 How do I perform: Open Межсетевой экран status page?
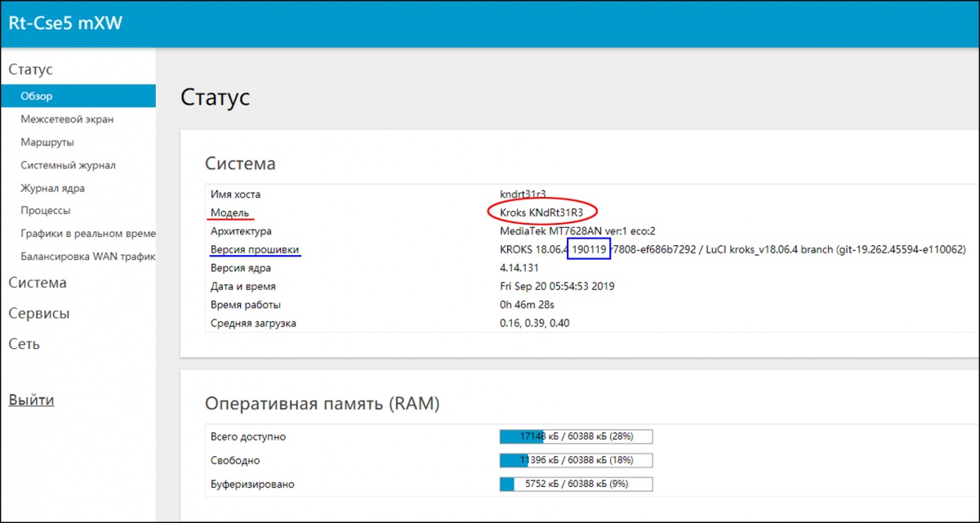pos(67,119)
